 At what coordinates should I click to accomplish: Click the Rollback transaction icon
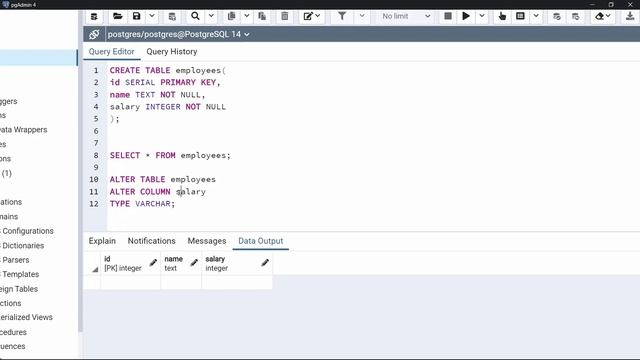(576, 16)
